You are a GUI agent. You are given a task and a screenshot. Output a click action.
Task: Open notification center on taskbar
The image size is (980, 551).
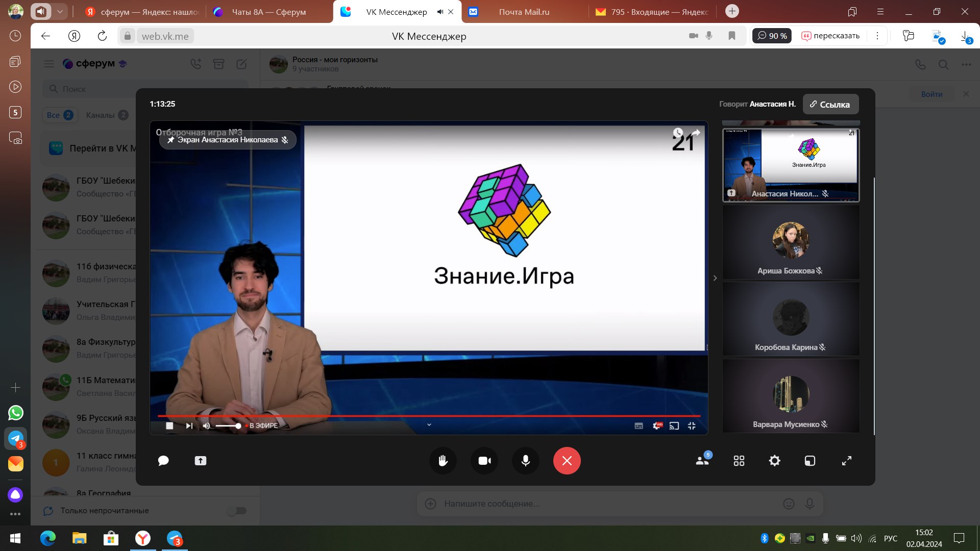point(959,538)
